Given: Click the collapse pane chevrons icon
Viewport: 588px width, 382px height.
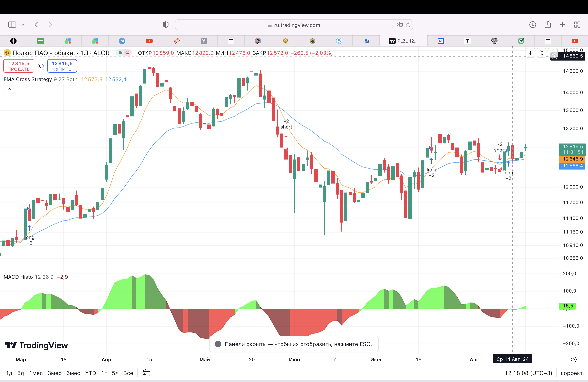Looking at the screenshot, I should 542,53.
